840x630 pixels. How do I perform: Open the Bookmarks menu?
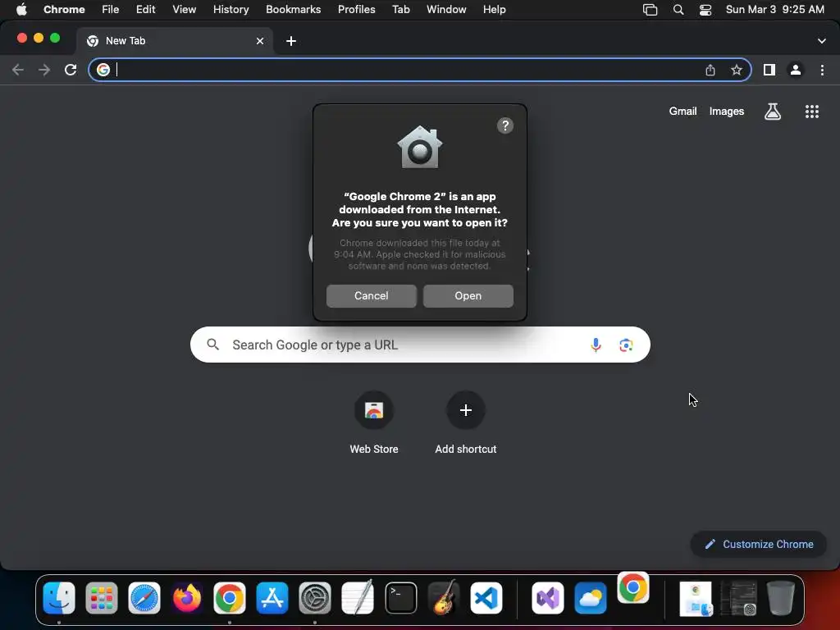(293, 10)
